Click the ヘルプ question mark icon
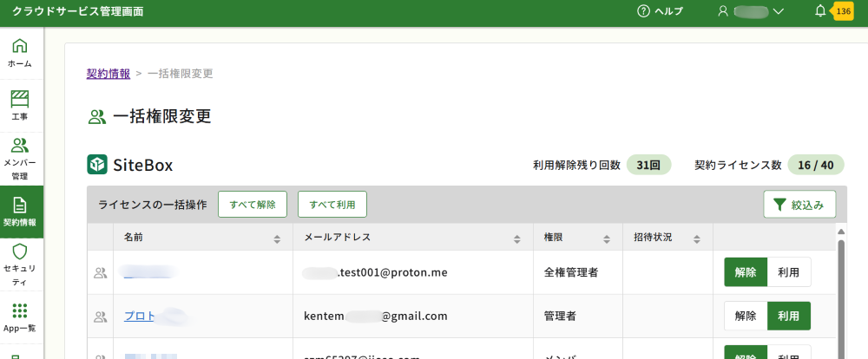This screenshot has width=868, height=359. point(643,11)
